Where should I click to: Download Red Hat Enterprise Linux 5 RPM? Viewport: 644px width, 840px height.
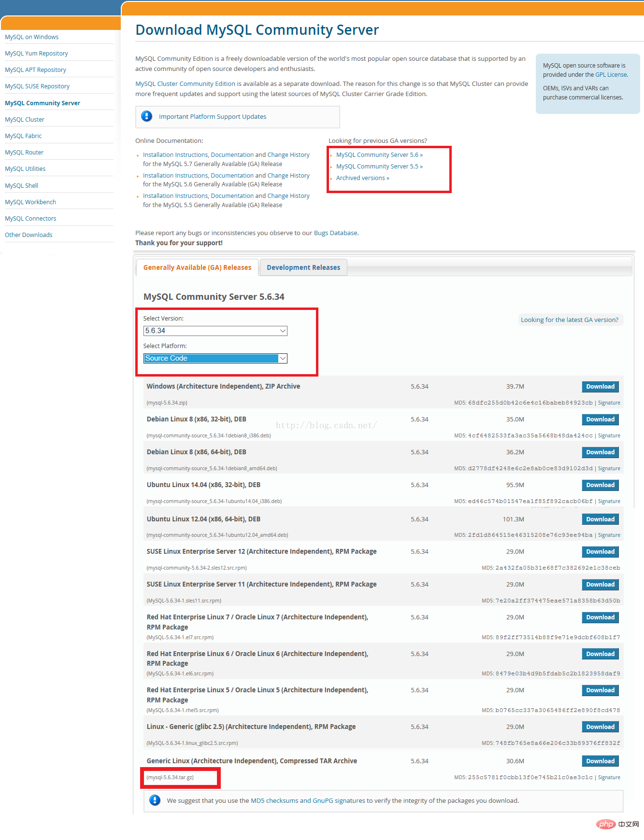coord(600,690)
